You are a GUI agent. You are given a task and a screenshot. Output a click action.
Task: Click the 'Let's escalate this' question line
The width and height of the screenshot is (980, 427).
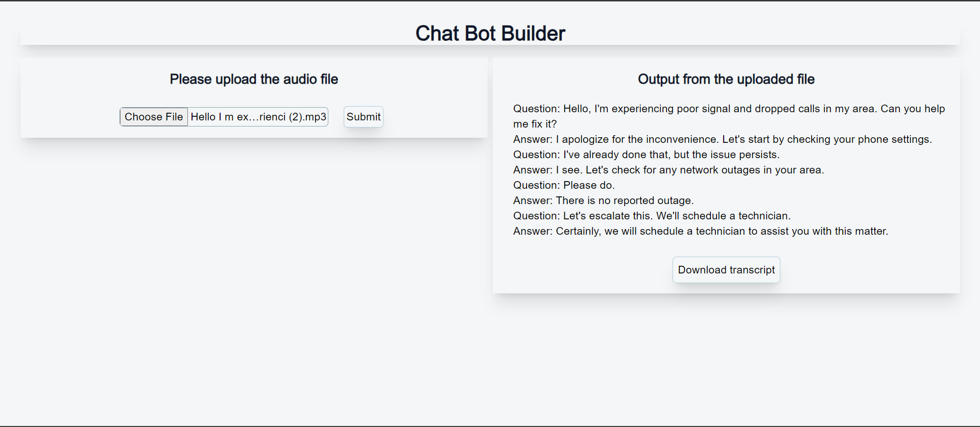pyautogui.click(x=652, y=216)
